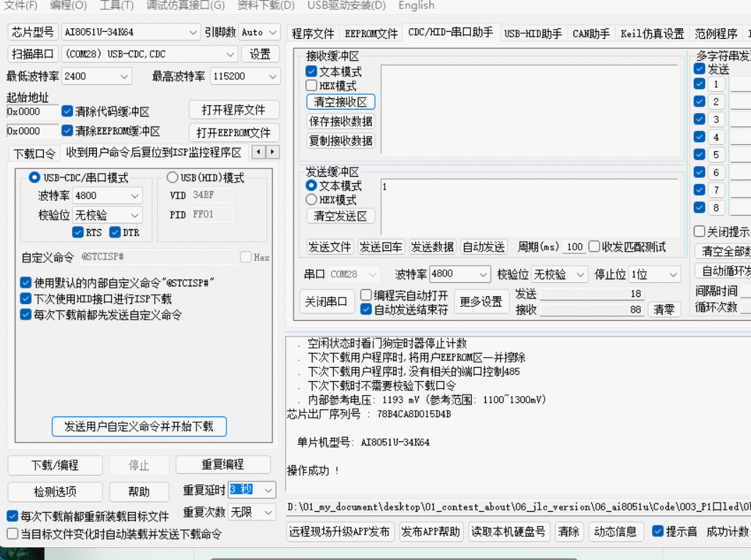Toggle 提示音 checkbox

click(x=658, y=531)
